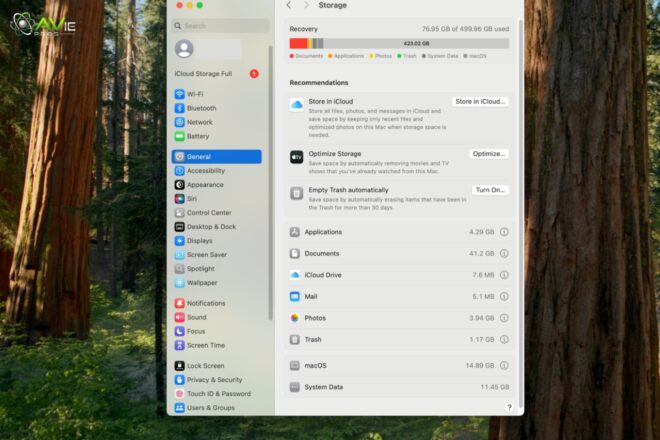Click the sidebar scrollbar
The image size is (660, 440).
pyautogui.click(x=270, y=183)
